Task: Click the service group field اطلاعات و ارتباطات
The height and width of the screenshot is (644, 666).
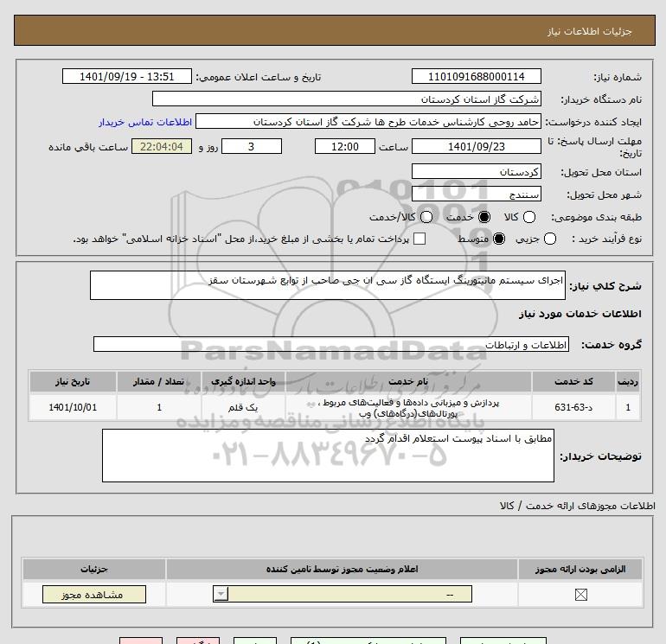Action: tap(331, 344)
